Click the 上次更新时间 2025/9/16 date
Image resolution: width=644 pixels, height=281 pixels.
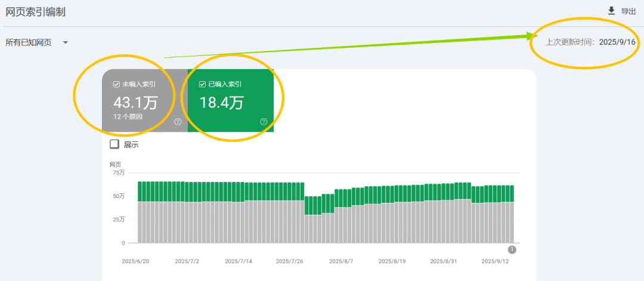(617, 42)
